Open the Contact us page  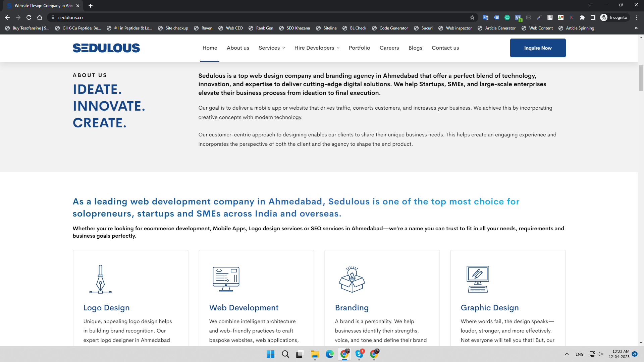(x=445, y=48)
